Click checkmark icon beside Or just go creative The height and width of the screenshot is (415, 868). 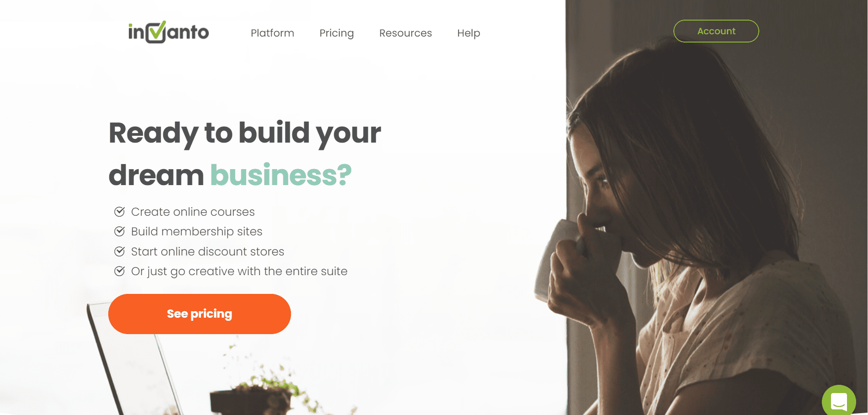tap(120, 271)
